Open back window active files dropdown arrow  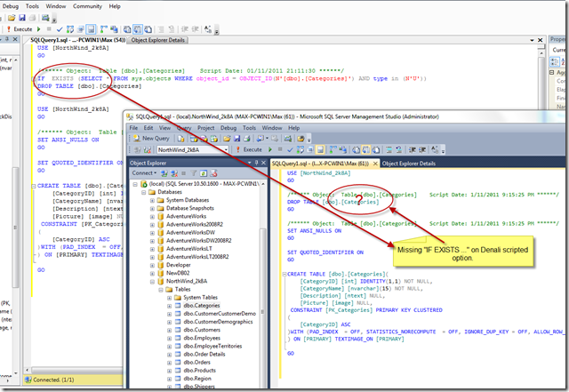tap(532, 40)
